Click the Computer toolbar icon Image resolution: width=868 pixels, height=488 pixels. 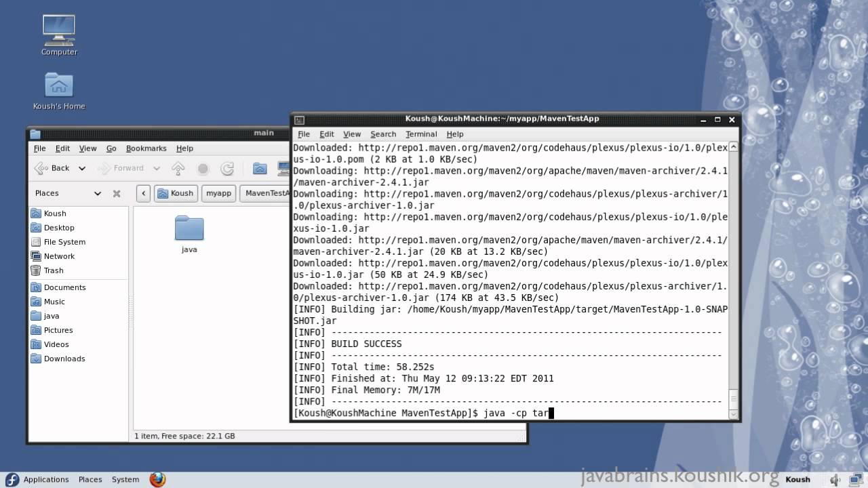(x=283, y=168)
